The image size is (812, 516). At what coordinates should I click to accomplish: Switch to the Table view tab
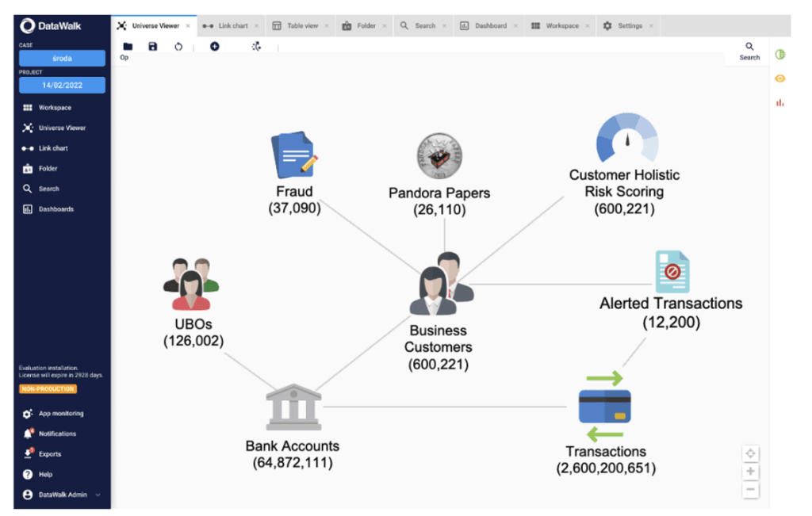[x=300, y=25]
